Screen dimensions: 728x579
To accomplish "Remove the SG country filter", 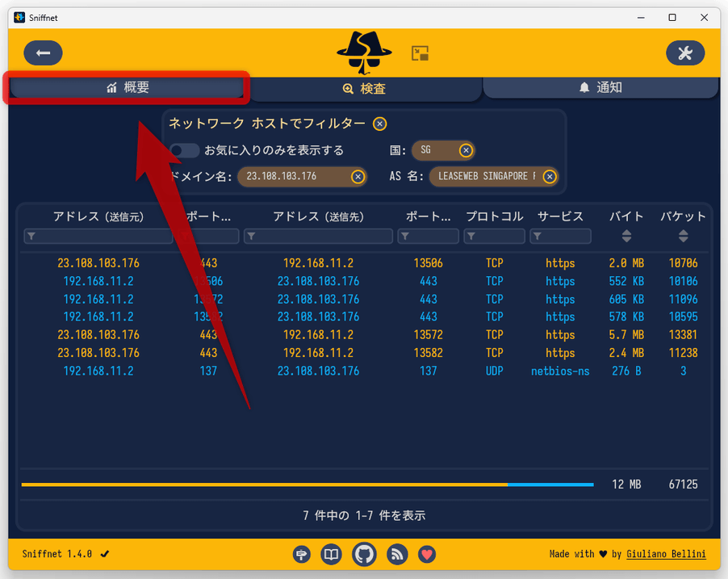I will [x=466, y=150].
